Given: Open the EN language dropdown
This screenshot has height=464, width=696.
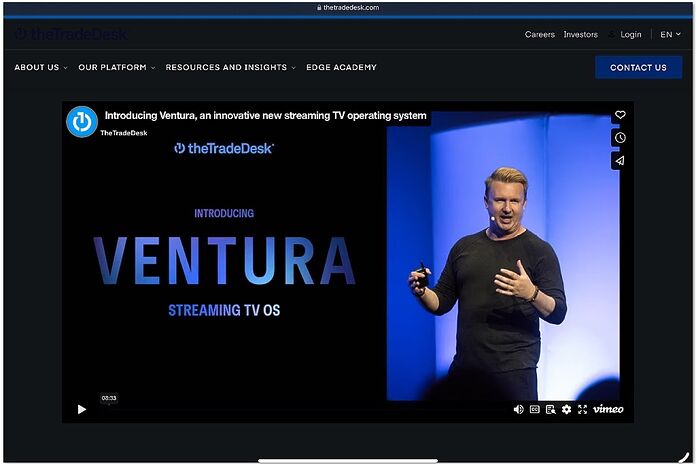Looking at the screenshot, I should pos(670,35).
